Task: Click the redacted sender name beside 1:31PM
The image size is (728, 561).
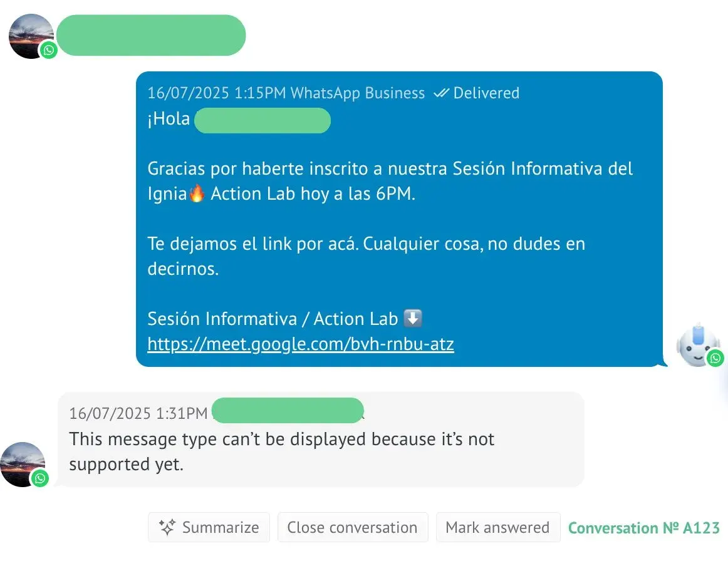Action: coord(288,411)
